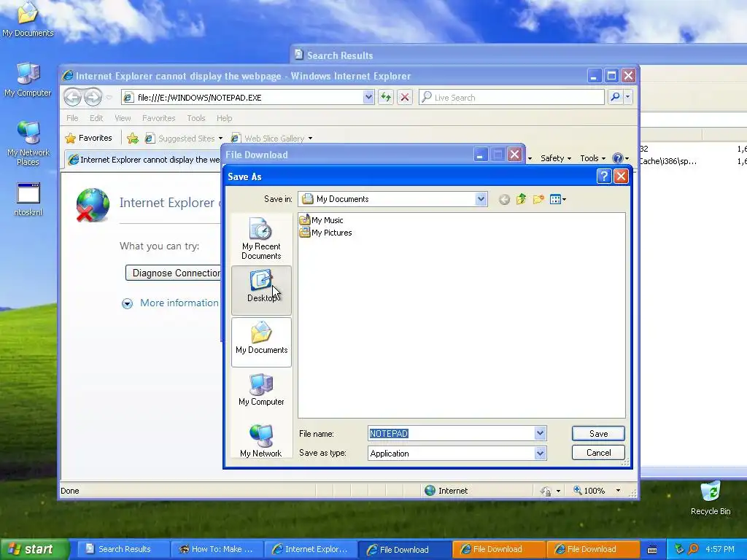This screenshot has width=747, height=560.
Task: Click the Stop loading X button
Action: tap(404, 97)
